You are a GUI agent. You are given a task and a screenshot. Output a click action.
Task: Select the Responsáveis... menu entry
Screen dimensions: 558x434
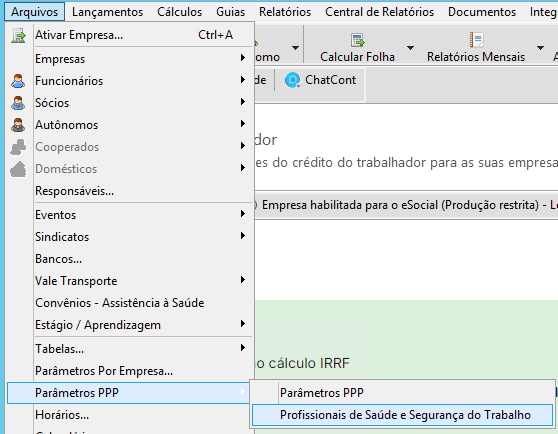tap(130, 191)
